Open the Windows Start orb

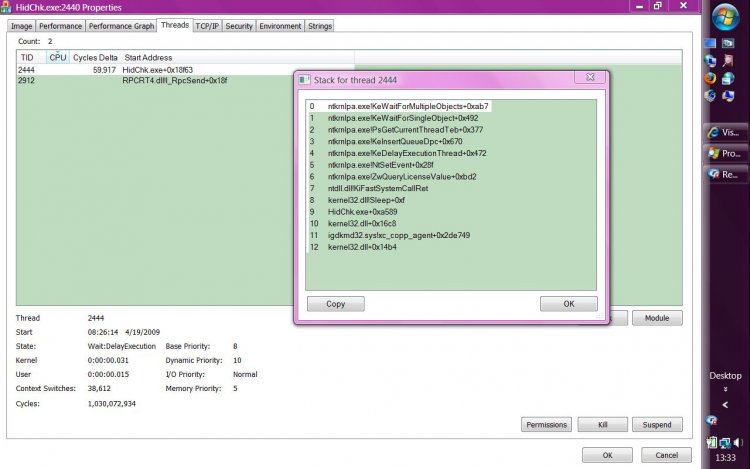725,17
